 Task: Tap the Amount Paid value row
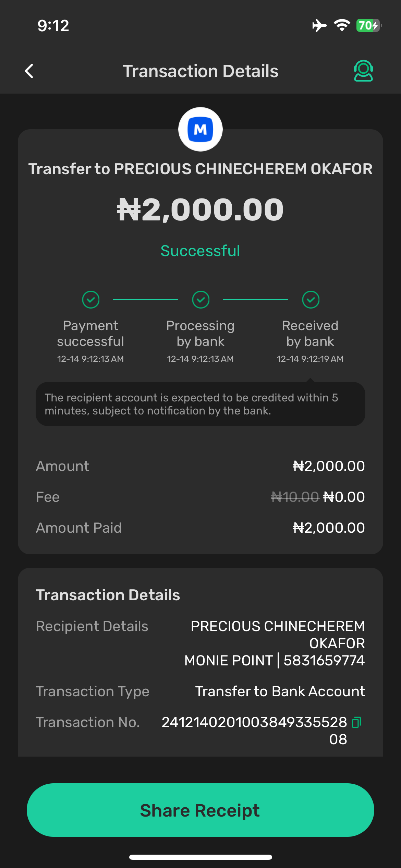tap(328, 528)
